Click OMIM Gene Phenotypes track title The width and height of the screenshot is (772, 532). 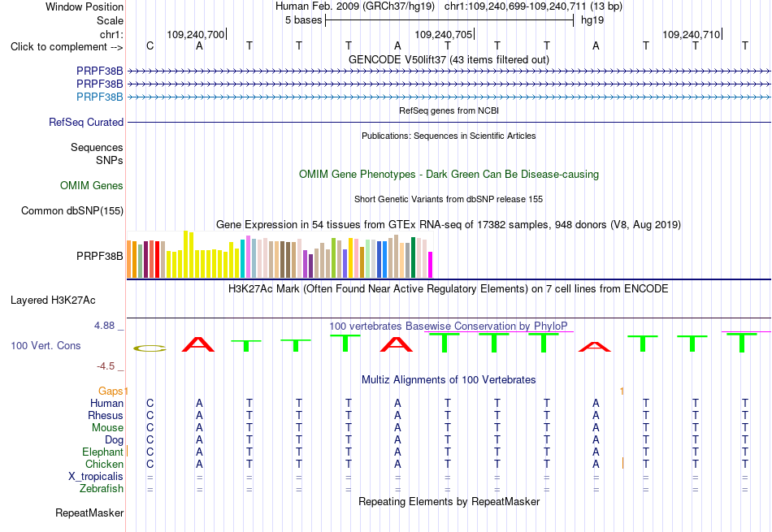pos(449,174)
